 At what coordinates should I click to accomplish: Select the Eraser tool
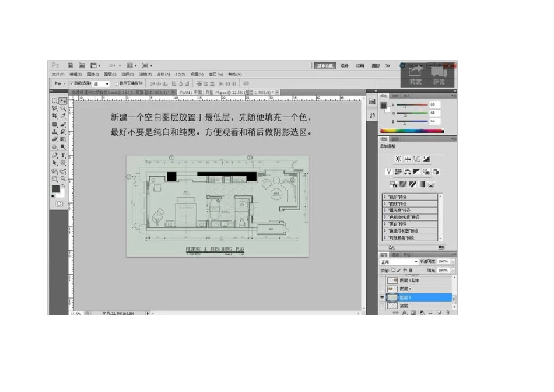[55, 139]
